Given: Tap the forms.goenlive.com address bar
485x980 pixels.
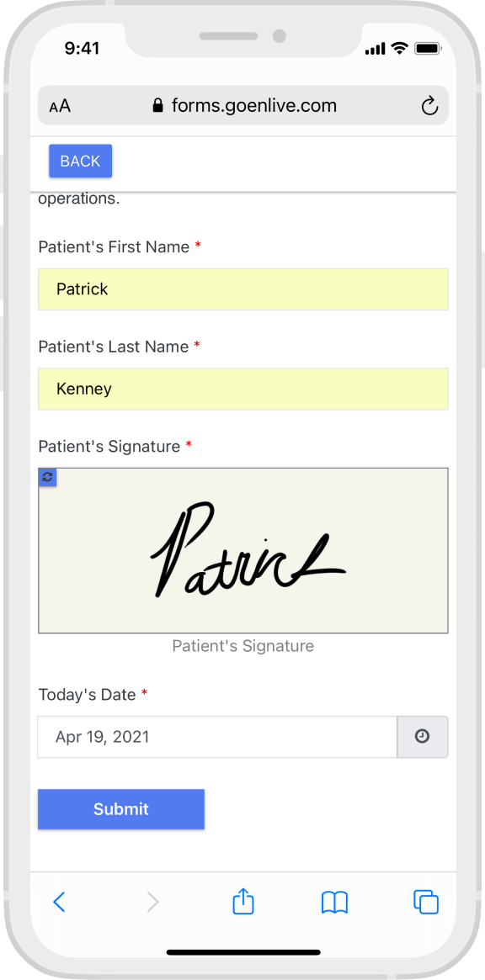Looking at the screenshot, I should [x=242, y=106].
